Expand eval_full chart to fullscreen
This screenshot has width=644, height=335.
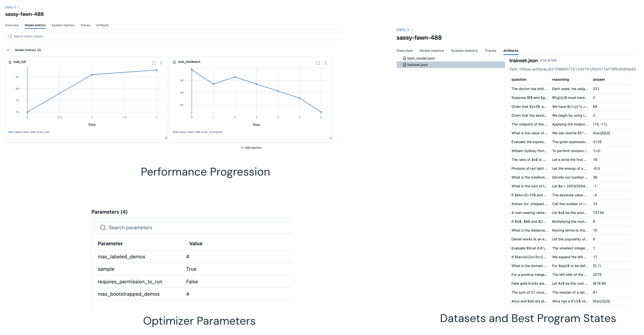point(154,63)
